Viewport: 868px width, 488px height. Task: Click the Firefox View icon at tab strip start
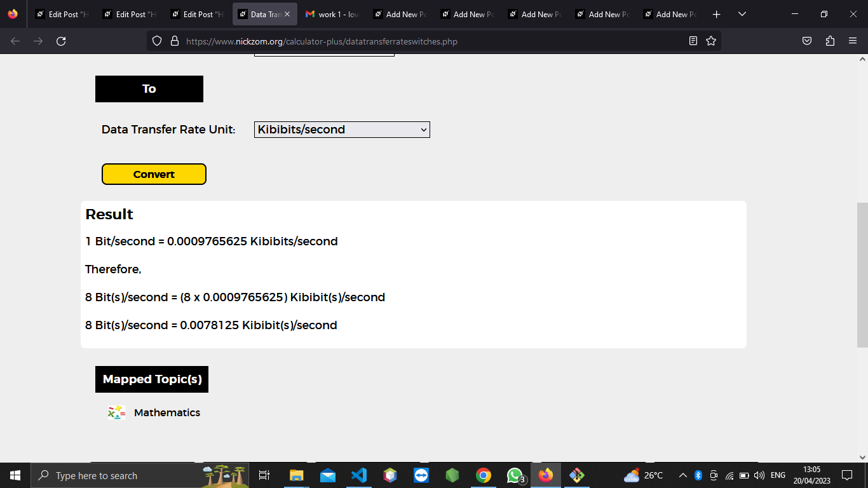(13, 14)
